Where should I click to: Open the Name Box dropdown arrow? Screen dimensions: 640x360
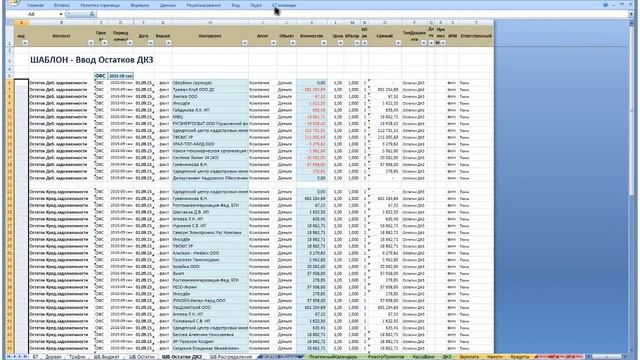coord(61,14)
